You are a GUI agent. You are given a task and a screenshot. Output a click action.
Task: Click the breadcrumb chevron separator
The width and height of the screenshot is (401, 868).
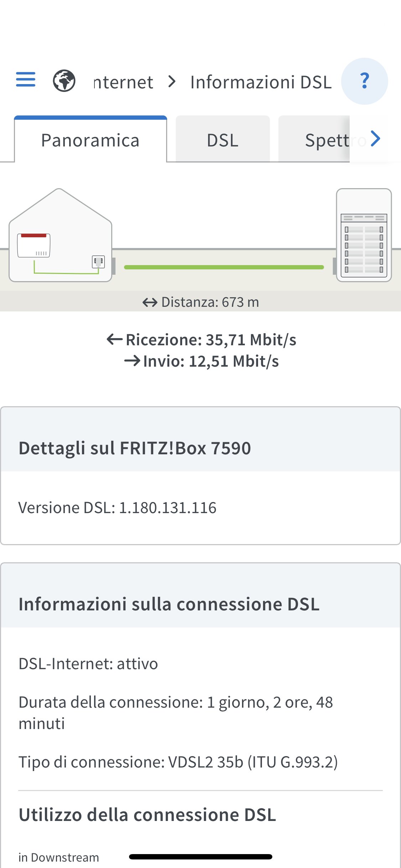click(172, 82)
